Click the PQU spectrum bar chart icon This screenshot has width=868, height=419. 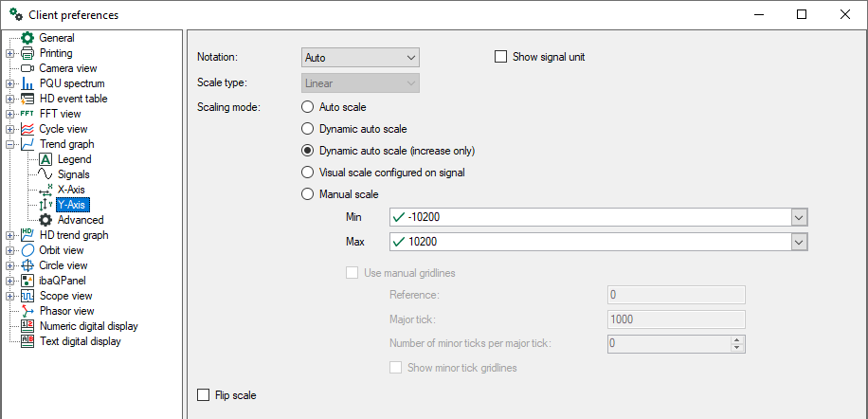(x=27, y=83)
